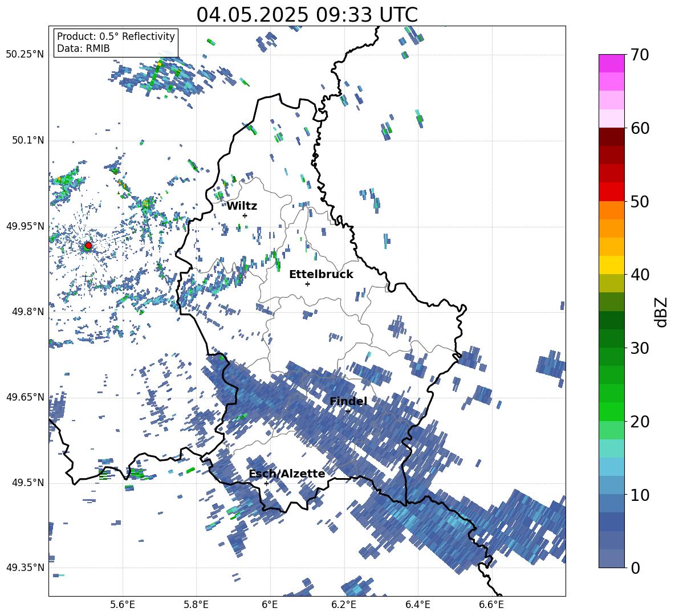Click the red radar site marker
Viewport: 675px width, 616px height.
click(x=88, y=245)
